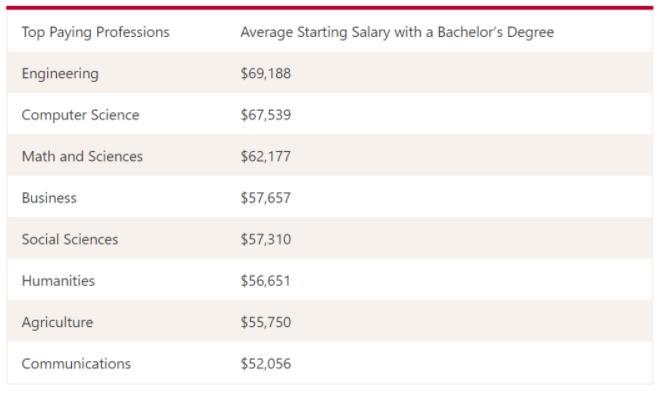The height and width of the screenshot is (393, 660).
Task: Select the Communications row label
Action: coord(76,364)
